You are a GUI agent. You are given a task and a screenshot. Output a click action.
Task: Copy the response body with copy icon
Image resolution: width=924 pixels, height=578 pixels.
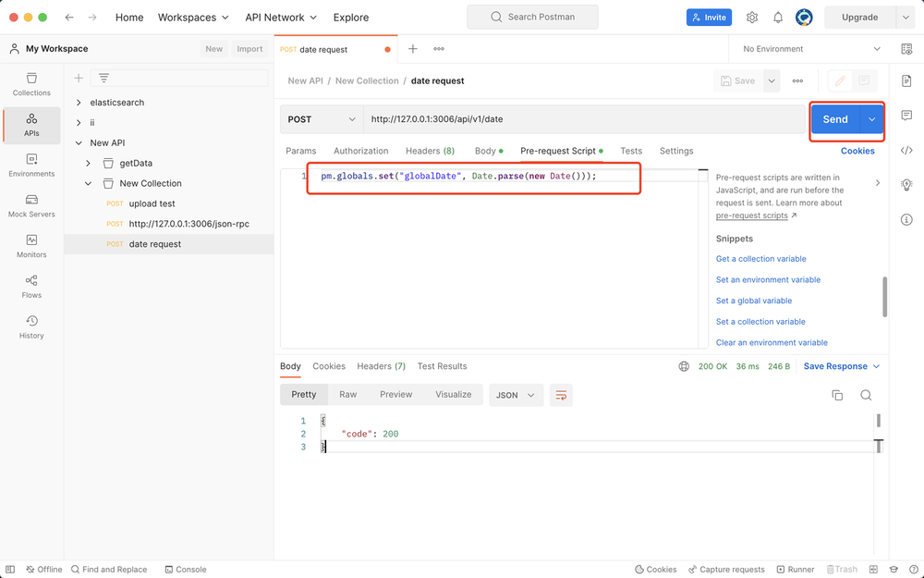coord(837,395)
